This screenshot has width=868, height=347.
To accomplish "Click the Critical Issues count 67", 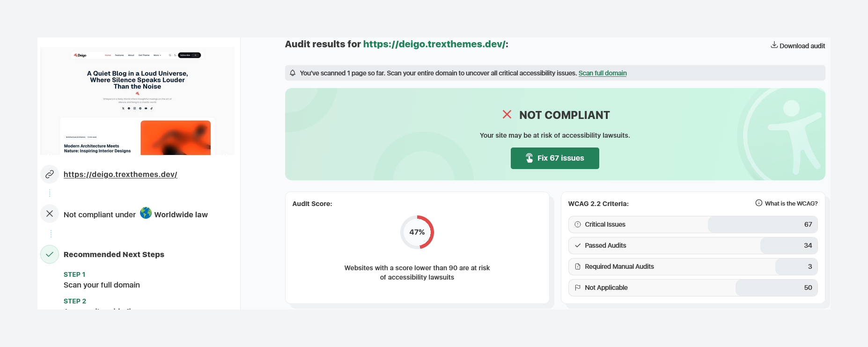I will click(x=808, y=224).
